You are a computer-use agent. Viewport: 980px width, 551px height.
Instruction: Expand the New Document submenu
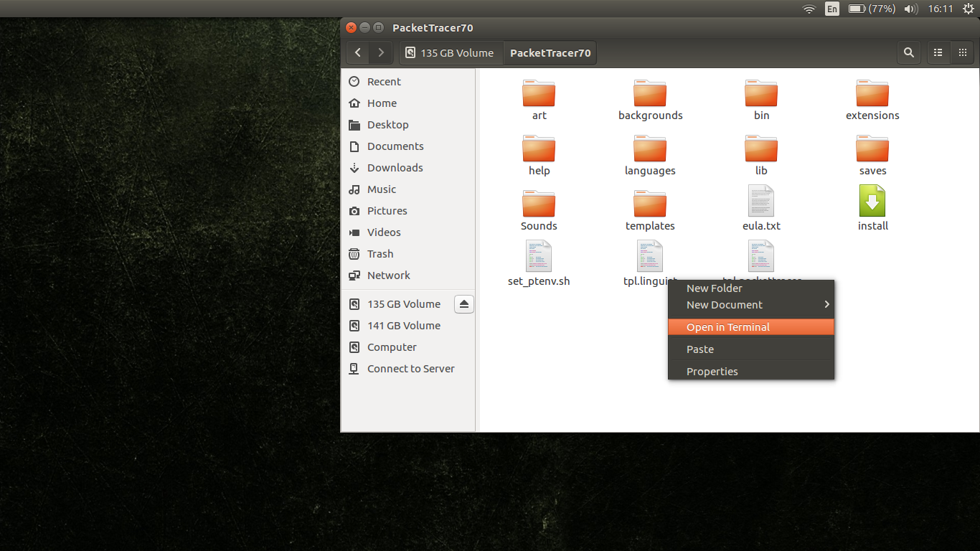pyautogui.click(x=751, y=305)
